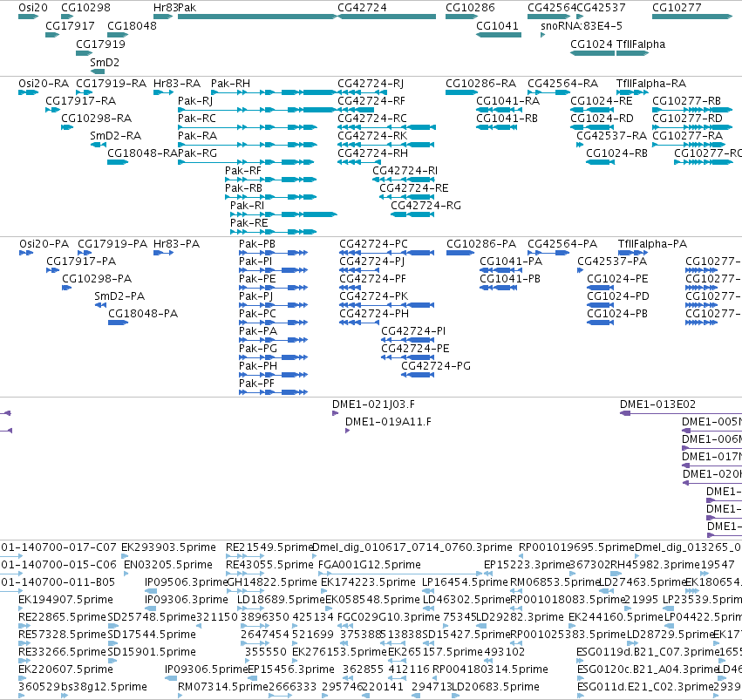This screenshot has width=742, height=700.
Task: Select the CG42724-RK transcript label
Action: click(x=372, y=136)
